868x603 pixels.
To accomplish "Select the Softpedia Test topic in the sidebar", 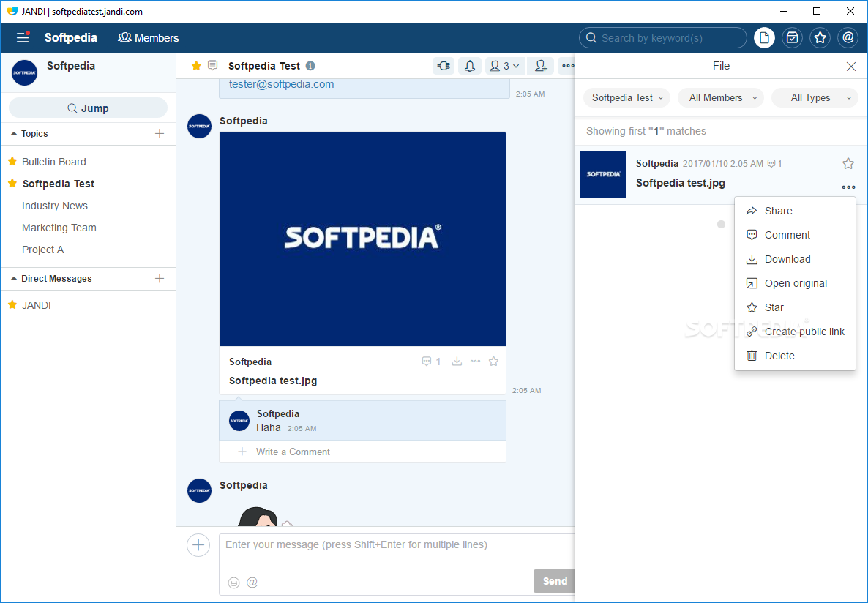I will click(x=58, y=184).
